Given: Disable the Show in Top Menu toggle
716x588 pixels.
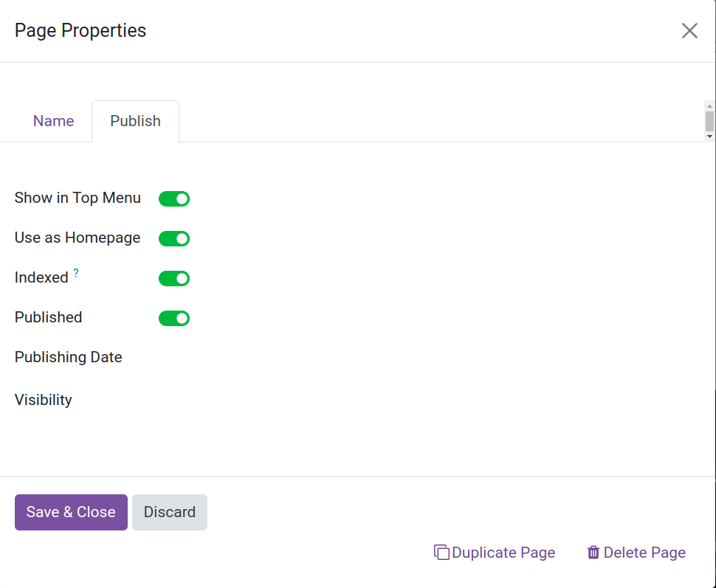Looking at the screenshot, I should click(x=174, y=198).
